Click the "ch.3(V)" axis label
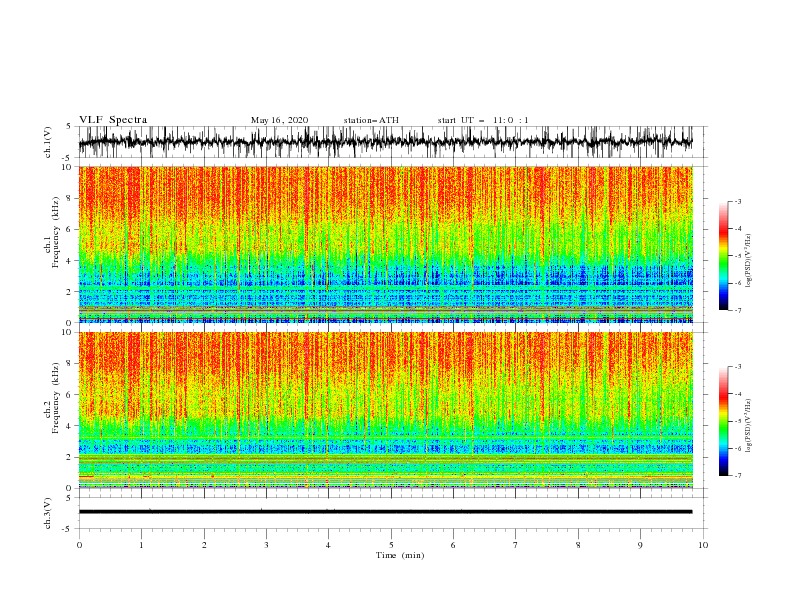This screenshot has height=612, width=792. pyautogui.click(x=48, y=513)
